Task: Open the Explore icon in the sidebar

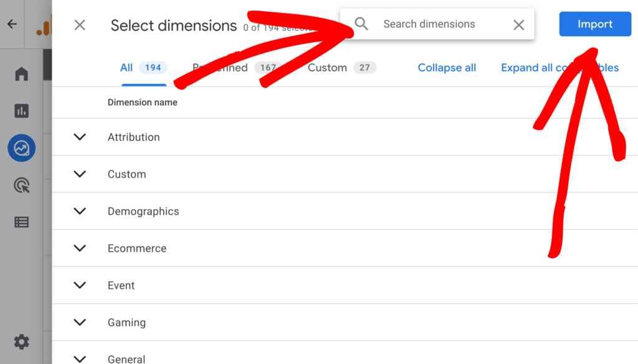Action: [21, 148]
